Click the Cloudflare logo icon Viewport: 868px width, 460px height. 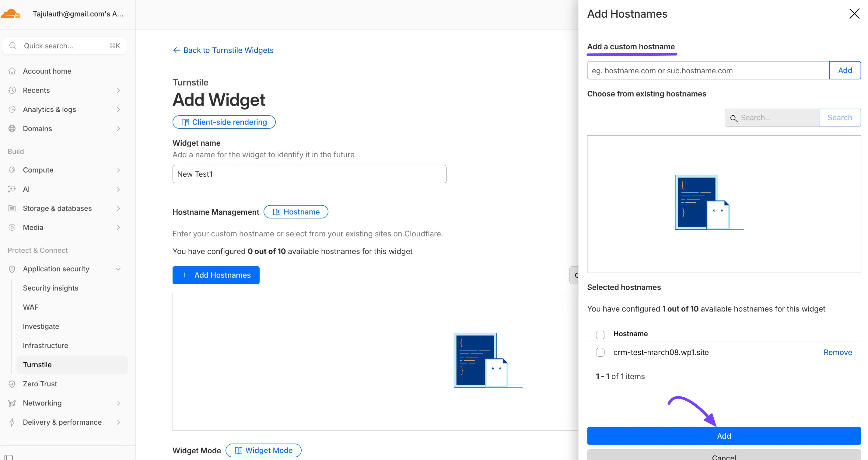[11, 14]
